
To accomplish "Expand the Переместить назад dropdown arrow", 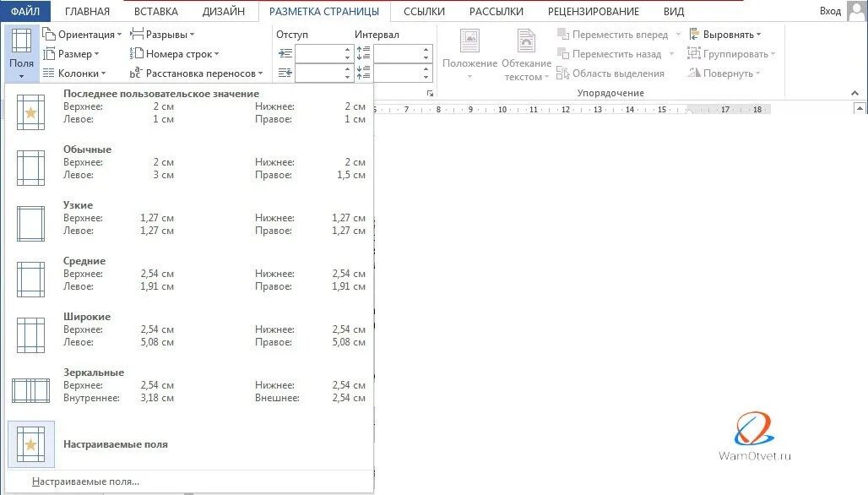I will (x=671, y=54).
